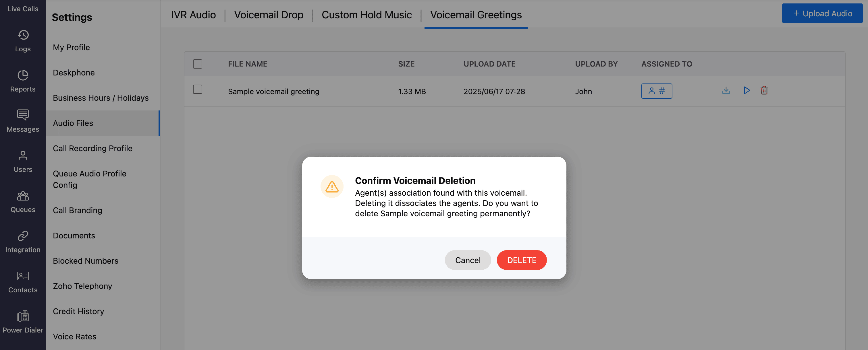Toggle the select-all checkbox in header
Viewport: 868px width, 350px height.
(197, 64)
